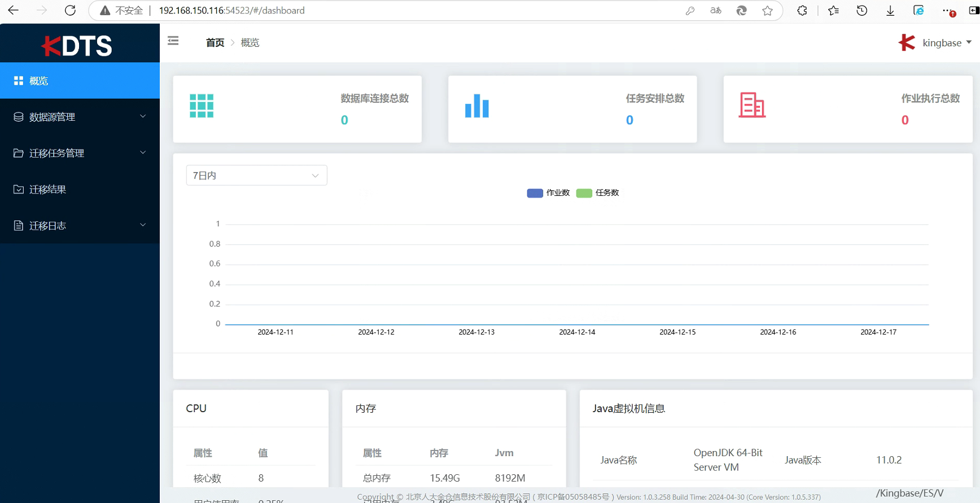Click the 数据库连接总数 count value
Viewport: 980px width, 503px height.
pos(344,120)
